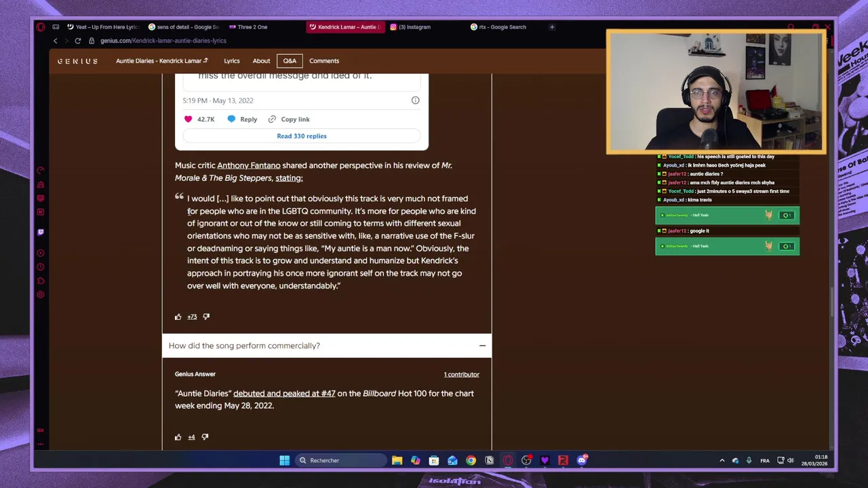Click the tweet date '5:19 PM - May 13, 2022'
The height and width of the screenshot is (488, 868).
pyautogui.click(x=218, y=100)
